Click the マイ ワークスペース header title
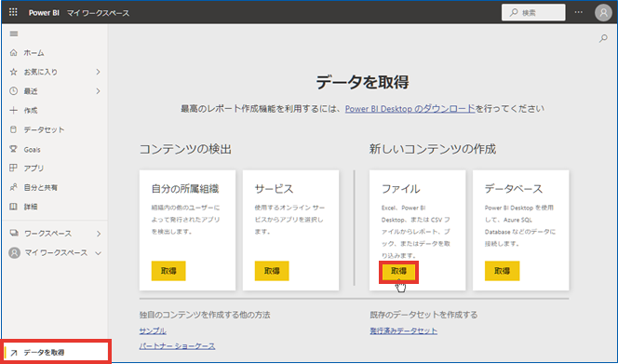Screen dimensions: 618x364 (x=98, y=13)
